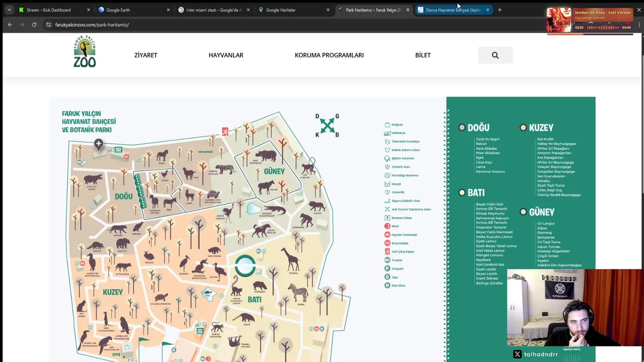Switch to Darıca Hayvanat Bahçesi tab

(453, 10)
